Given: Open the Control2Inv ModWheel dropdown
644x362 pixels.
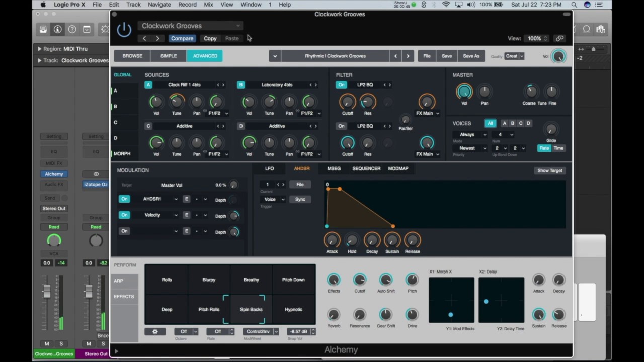Looking at the screenshot, I should pyautogui.click(x=261, y=331).
